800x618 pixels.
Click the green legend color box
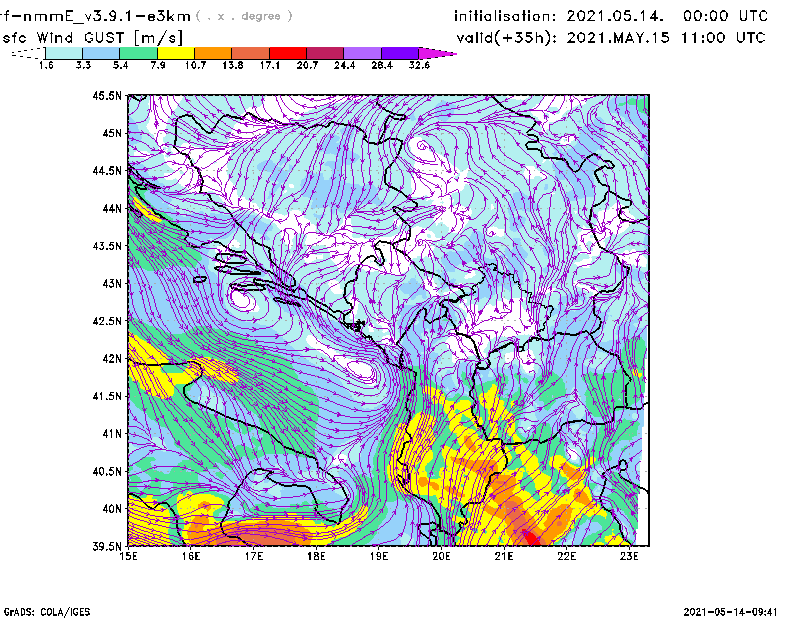click(x=138, y=53)
